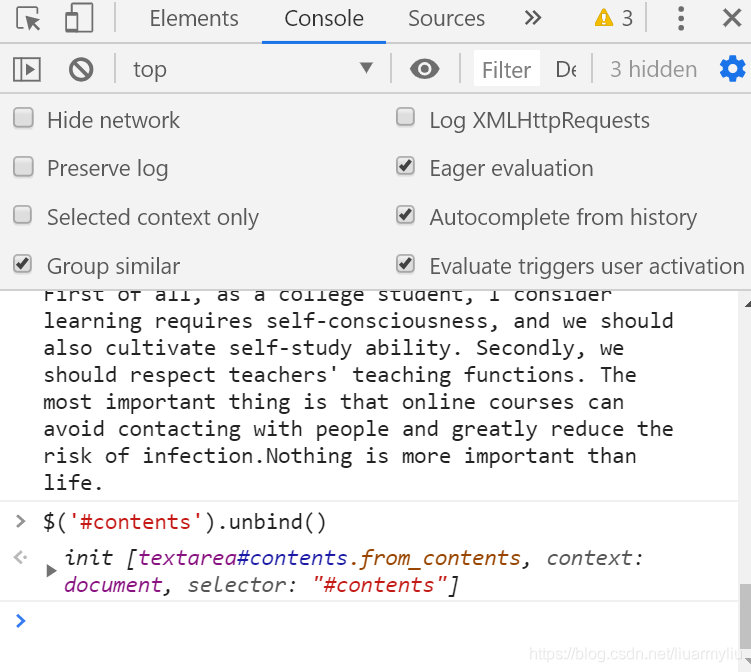Toggle console settings with the gear icon

click(733, 69)
